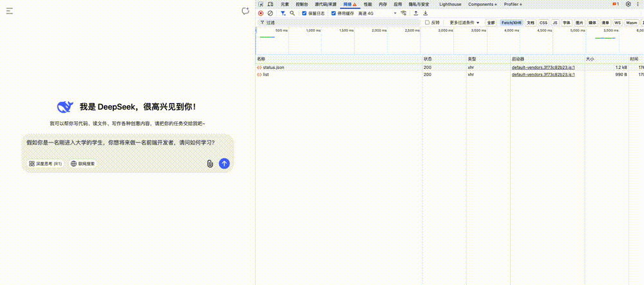The height and width of the screenshot is (285, 644).
Task: Attach a file with the paperclip icon
Action: pyautogui.click(x=210, y=164)
